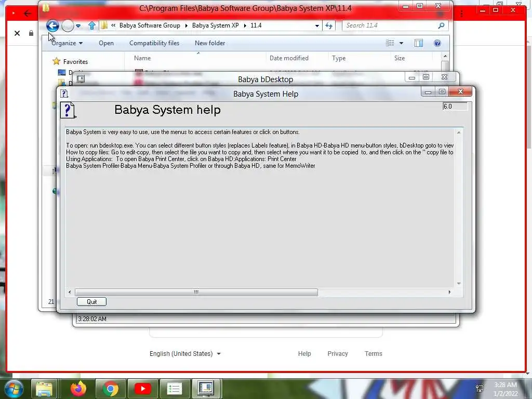Maximize the Babya System Help window
The image size is (532, 399).
pos(442,91)
